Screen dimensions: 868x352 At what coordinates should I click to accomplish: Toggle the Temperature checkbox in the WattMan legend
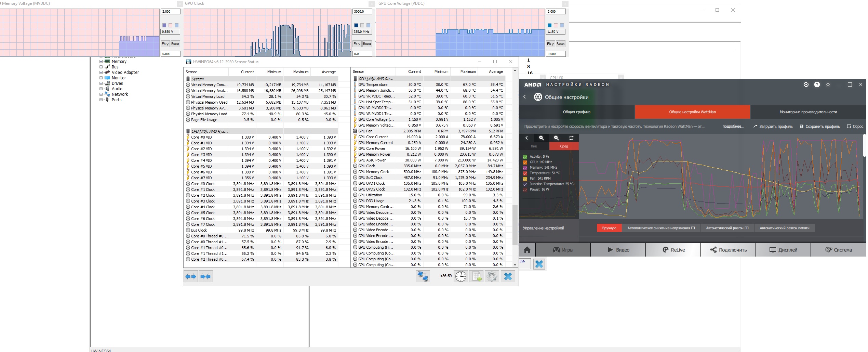[525, 173]
